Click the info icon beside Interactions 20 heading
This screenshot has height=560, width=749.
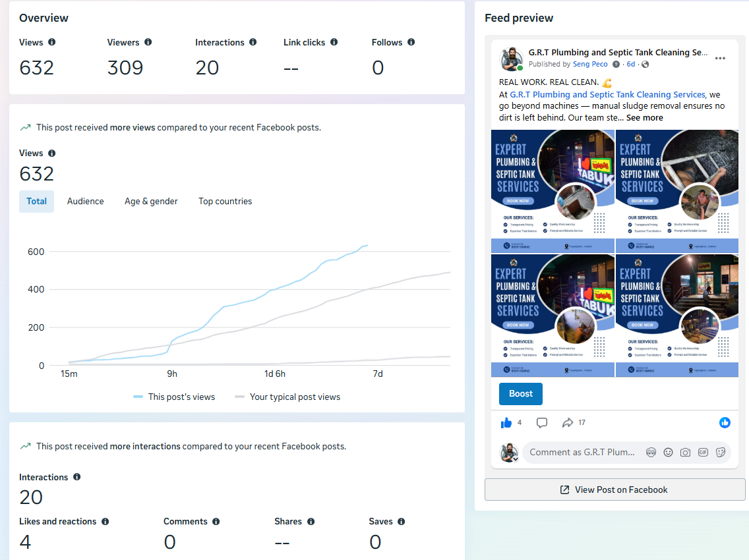77,477
